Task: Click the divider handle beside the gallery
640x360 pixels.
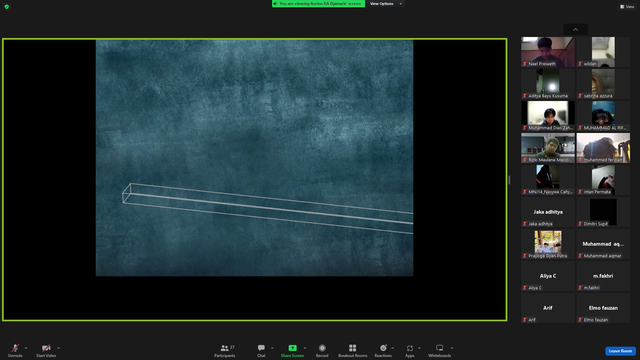Action: click(509, 180)
